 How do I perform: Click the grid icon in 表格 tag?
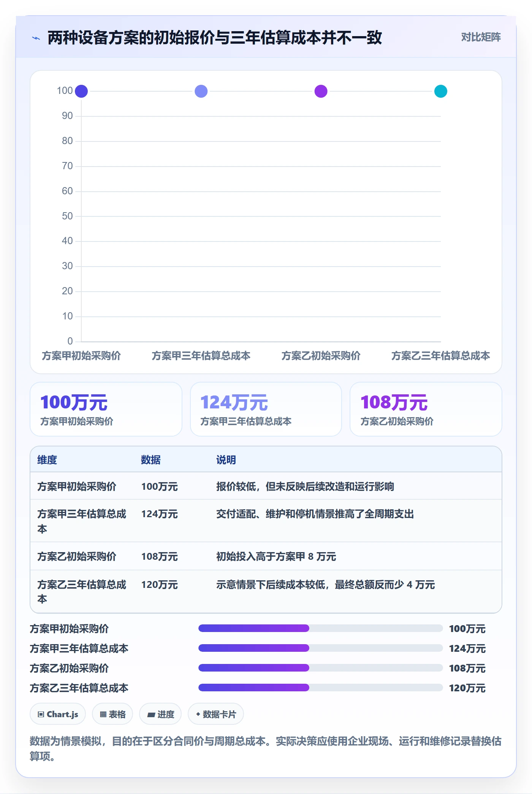point(103,715)
